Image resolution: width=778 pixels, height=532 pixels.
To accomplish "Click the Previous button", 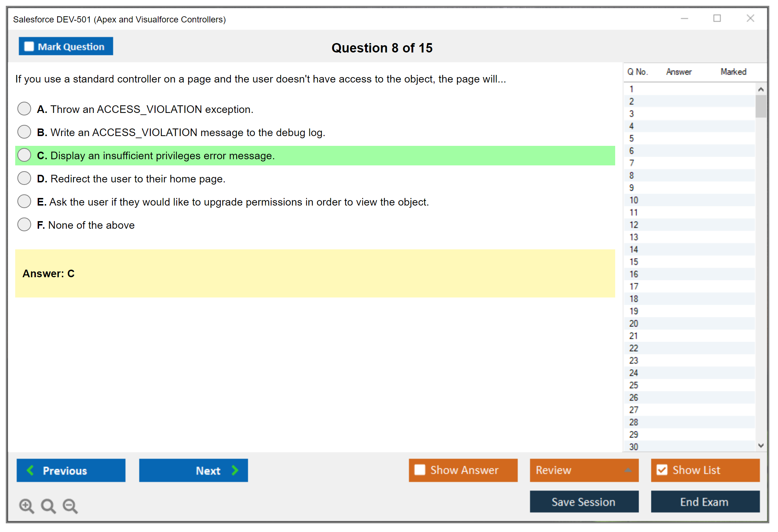I will (71, 470).
